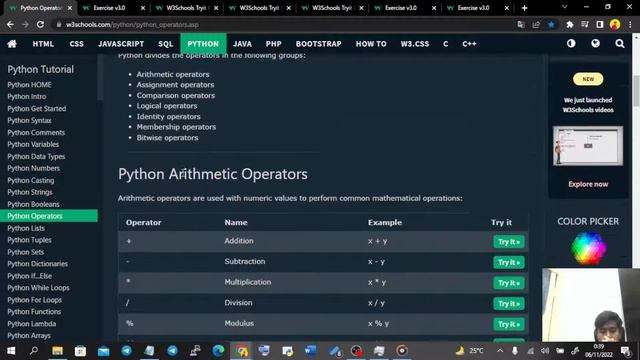Select BOOTSTRAP in top navigation
The height and width of the screenshot is (360, 640).
pyautogui.click(x=318, y=44)
